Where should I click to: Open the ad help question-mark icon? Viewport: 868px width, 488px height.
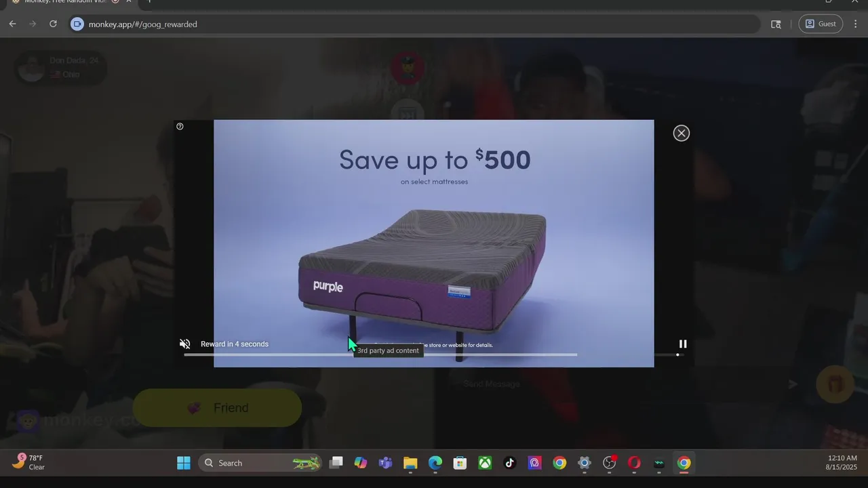180,126
